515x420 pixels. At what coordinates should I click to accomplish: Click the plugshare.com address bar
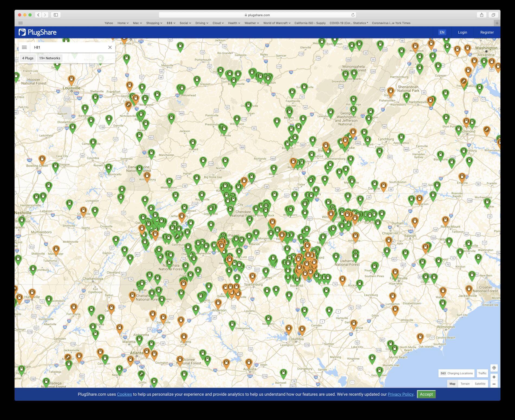point(257,15)
